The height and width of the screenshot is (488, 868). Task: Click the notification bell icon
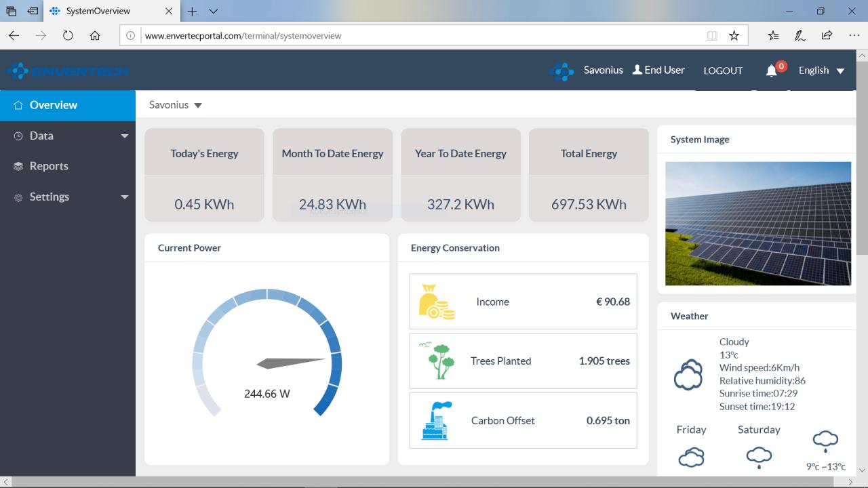(771, 70)
